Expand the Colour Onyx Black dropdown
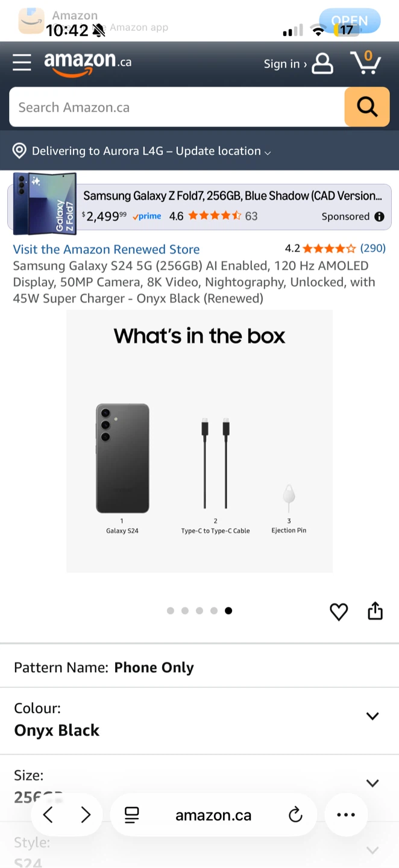399x868 pixels. 199,721
